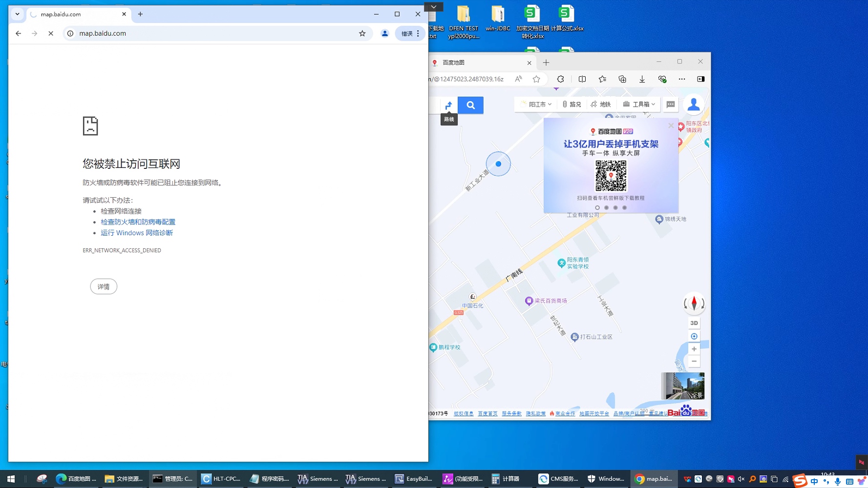
Task: Open Edge browser essentials heart icon
Action: point(662,79)
